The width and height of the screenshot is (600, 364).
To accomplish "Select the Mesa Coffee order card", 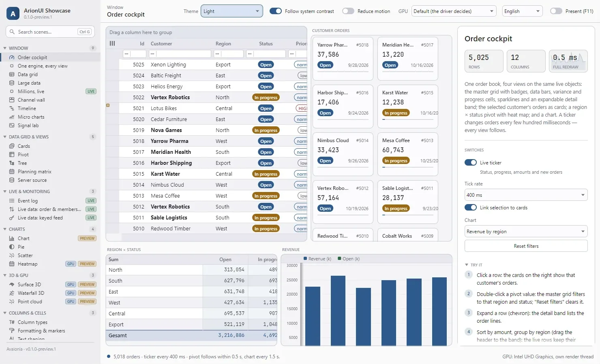I will click(x=408, y=154).
